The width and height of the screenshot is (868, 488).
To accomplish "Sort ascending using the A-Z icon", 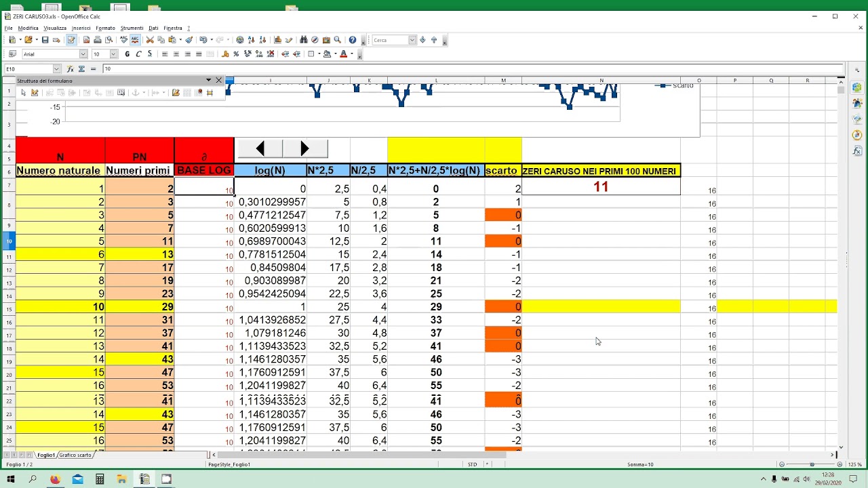I will coord(251,40).
